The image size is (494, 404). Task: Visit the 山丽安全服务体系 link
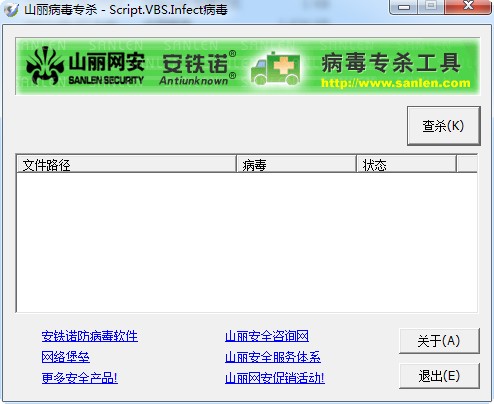(273, 357)
